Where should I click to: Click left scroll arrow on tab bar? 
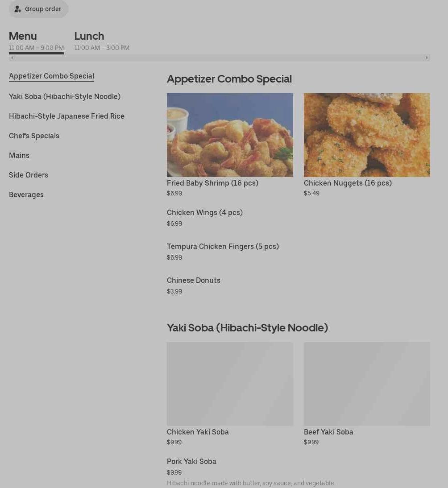pyautogui.click(x=12, y=58)
